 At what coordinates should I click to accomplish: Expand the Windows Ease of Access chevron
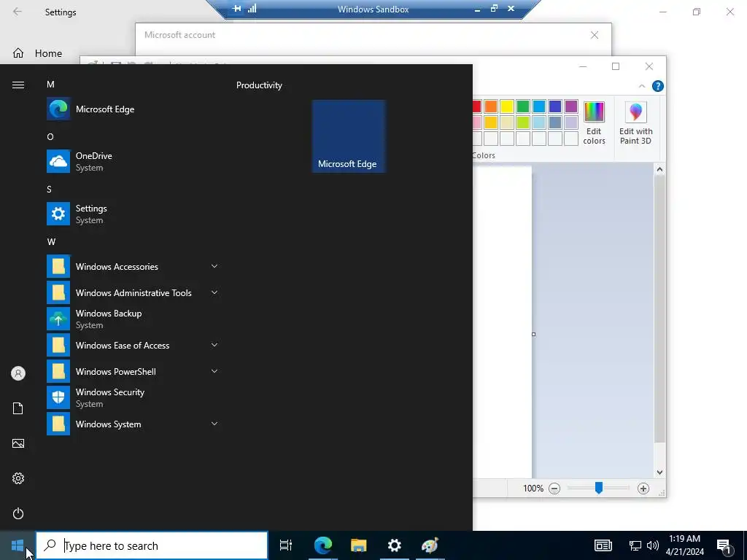click(214, 345)
